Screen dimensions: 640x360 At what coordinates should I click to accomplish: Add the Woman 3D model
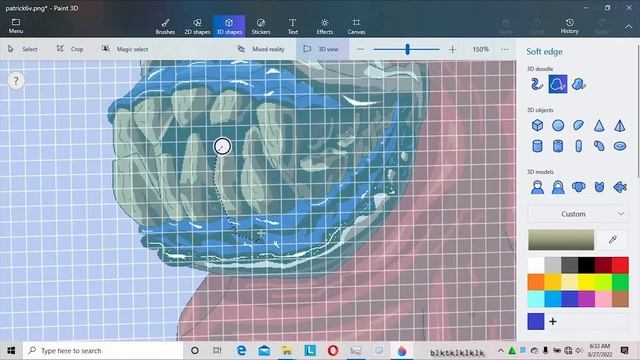(x=558, y=187)
